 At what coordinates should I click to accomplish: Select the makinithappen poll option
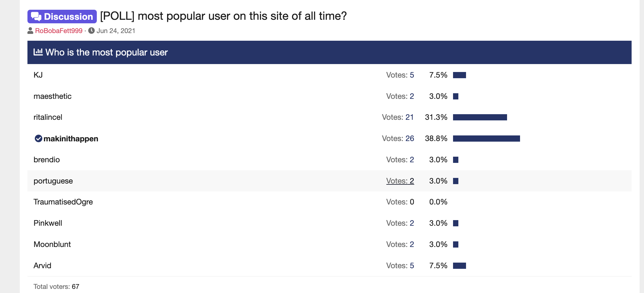71,139
